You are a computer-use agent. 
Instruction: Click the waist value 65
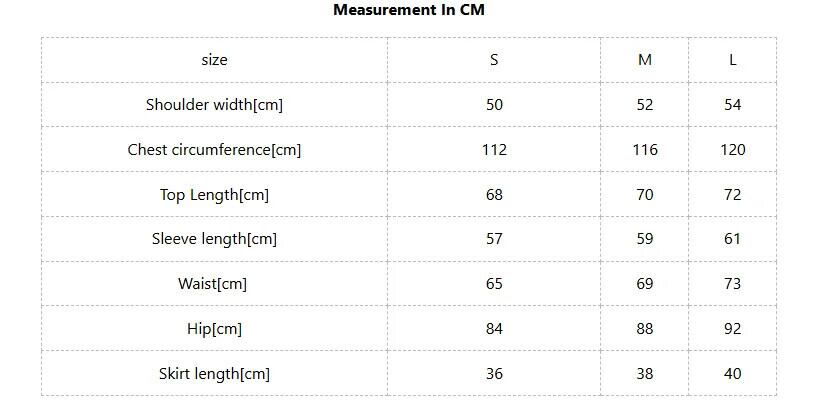click(494, 284)
